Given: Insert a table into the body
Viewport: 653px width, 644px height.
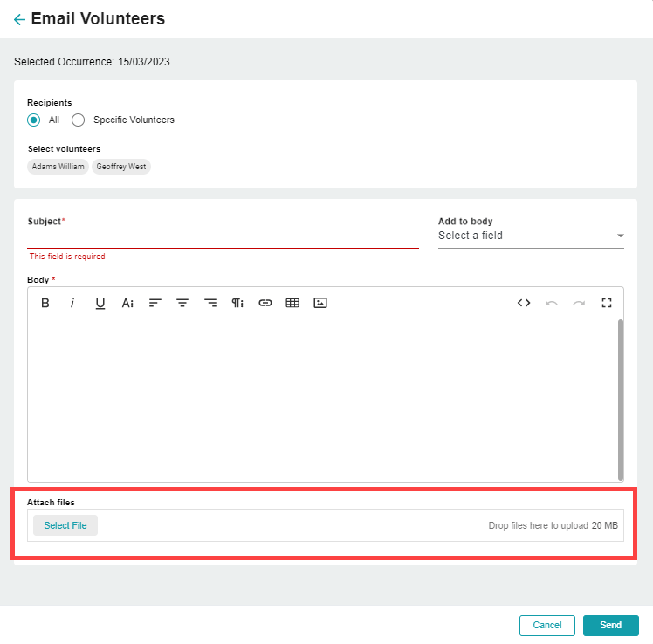Looking at the screenshot, I should point(292,303).
